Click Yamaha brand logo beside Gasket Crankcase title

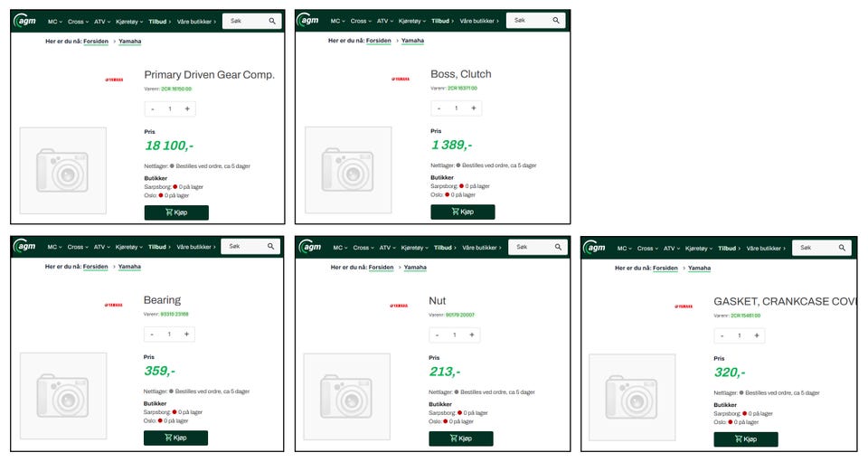coord(684,306)
